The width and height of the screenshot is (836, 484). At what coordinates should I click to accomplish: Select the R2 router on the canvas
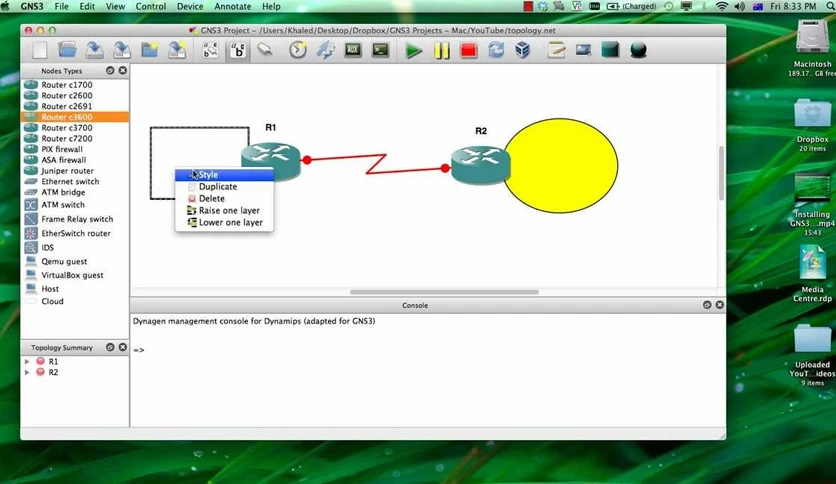point(480,165)
